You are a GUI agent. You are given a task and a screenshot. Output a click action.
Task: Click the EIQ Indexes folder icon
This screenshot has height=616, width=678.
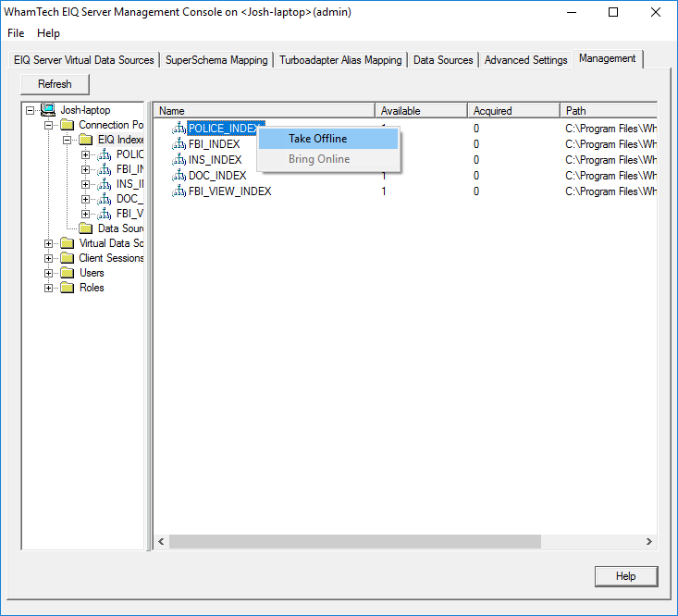(x=86, y=140)
